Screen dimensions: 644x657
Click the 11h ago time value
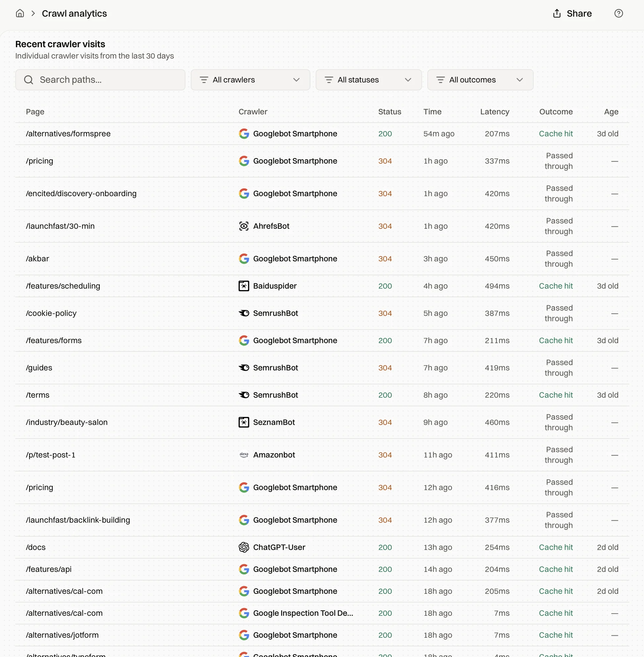tap(437, 455)
